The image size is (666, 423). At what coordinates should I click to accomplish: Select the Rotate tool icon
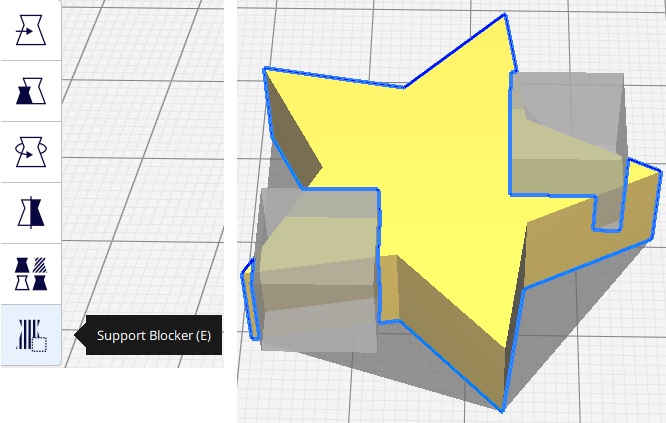[31, 152]
